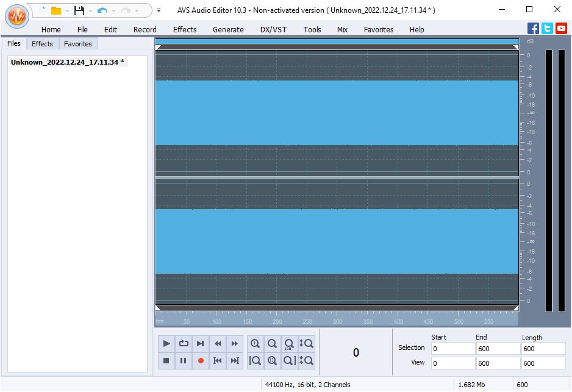
Task: Click the Selection Length input field
Action: (x=543, y=349)
